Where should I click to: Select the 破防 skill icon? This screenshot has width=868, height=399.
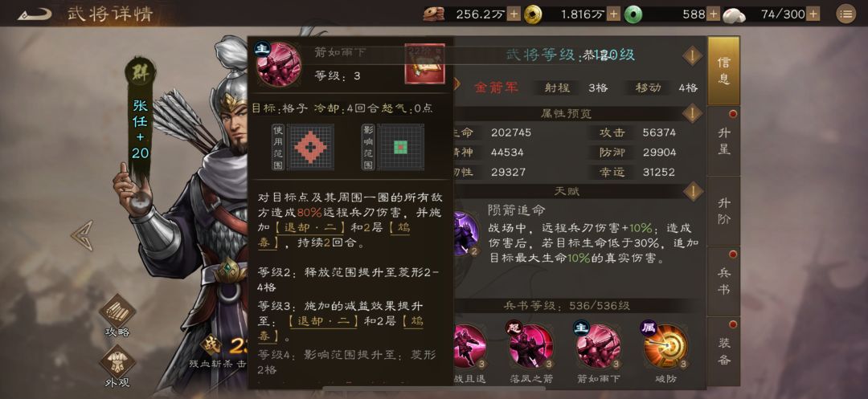pyautogui.click(x=666, y=347)
